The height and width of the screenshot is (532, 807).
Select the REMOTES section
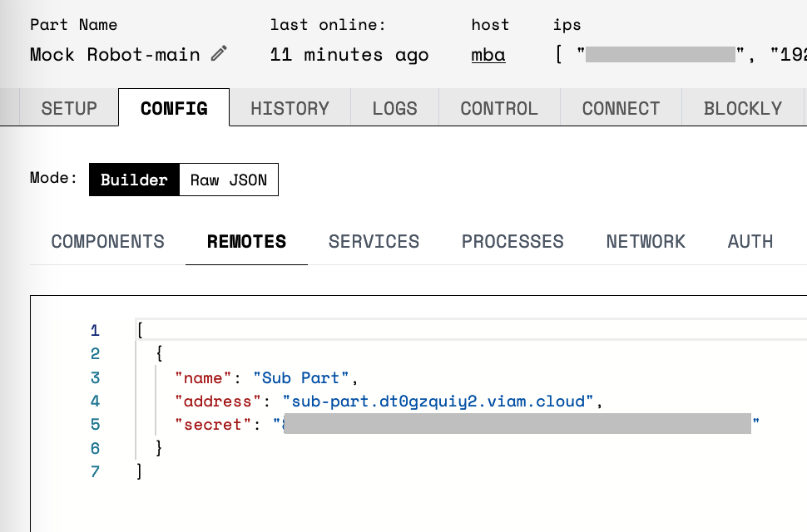coord(245,242)
